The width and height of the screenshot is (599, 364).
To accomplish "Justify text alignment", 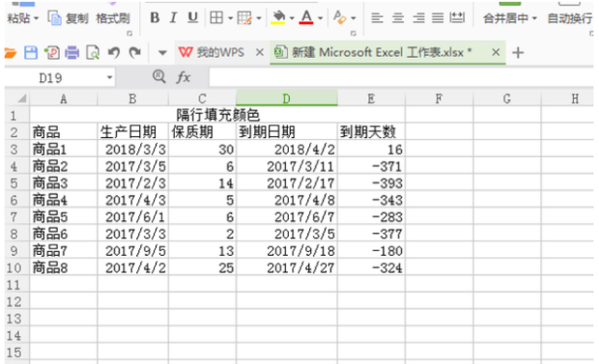I will click(x=438, y=17).
